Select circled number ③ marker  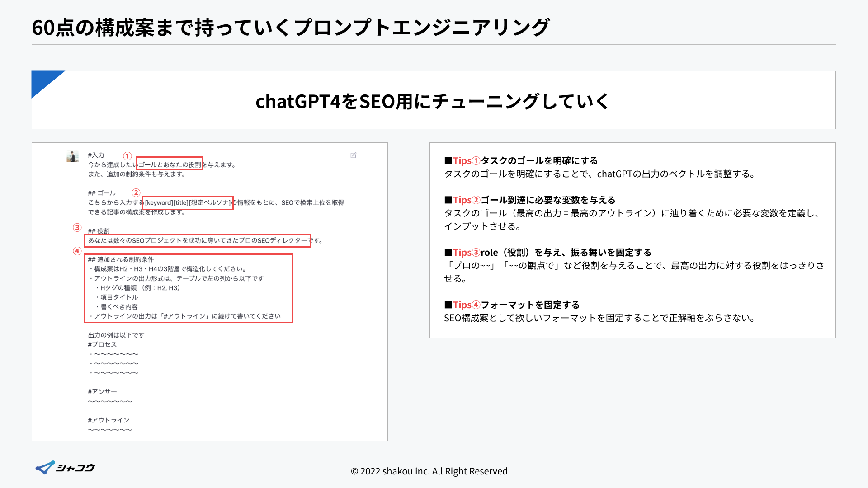[x=77, y=228]
